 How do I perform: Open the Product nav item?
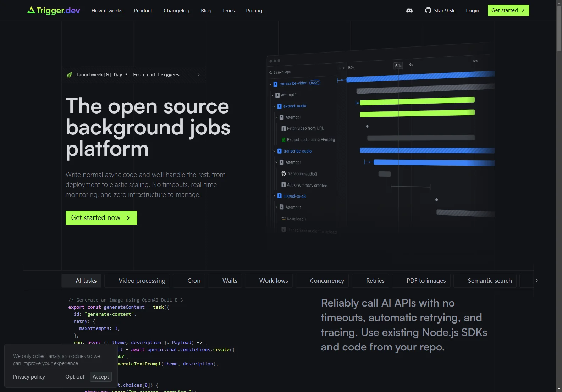point(143,11)
